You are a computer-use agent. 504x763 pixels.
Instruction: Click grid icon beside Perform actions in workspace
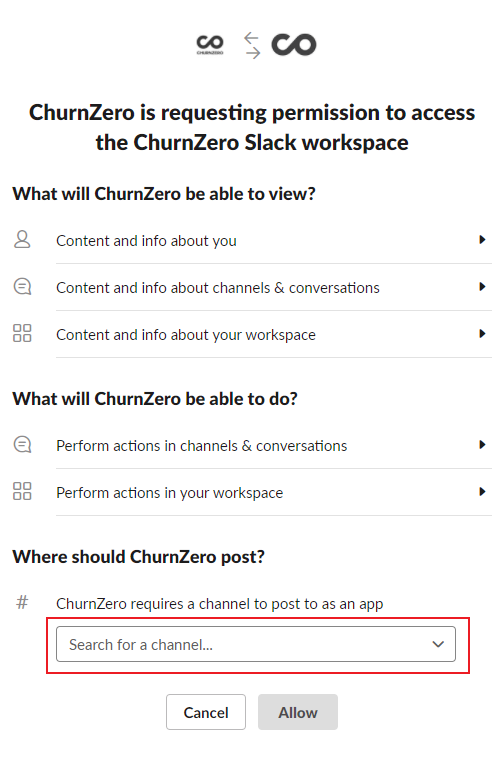coord(22,491)
